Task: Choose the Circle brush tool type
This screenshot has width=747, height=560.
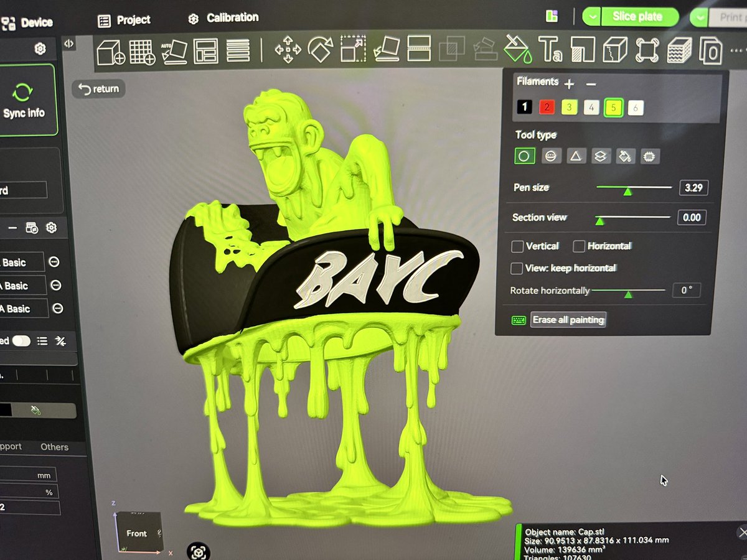Action: point(524,156)
